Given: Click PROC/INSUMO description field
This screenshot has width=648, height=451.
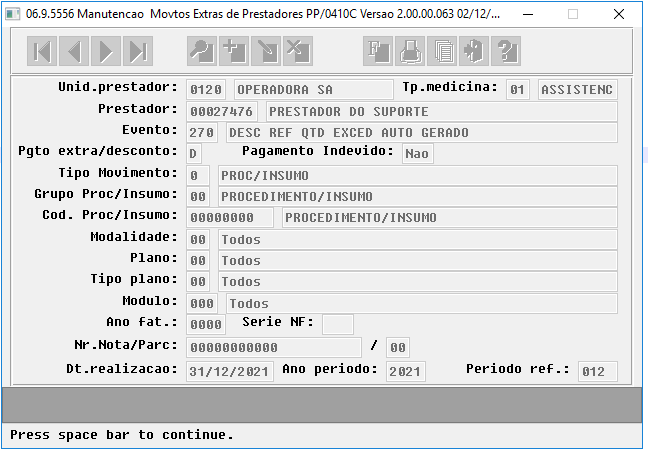Looking at the screenshot, I should (x=418, y=176).
